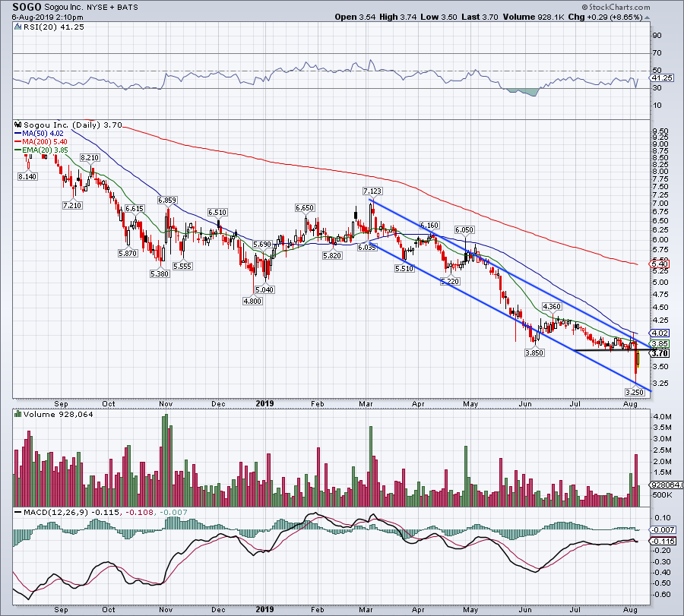Click the MACD(12,26,9) -0.115 legend text

(71, 512)
